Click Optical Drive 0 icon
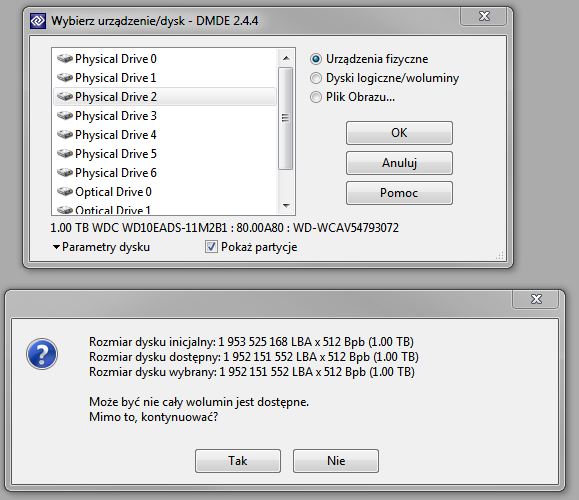The width and height of the screenshot is (579, 500). (x=65, y=192)
